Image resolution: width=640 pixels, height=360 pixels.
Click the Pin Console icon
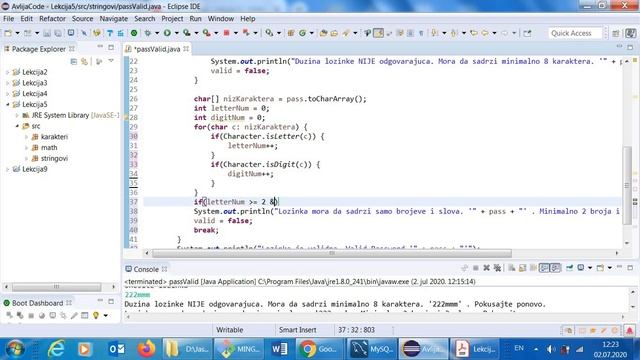coord(569,268)
